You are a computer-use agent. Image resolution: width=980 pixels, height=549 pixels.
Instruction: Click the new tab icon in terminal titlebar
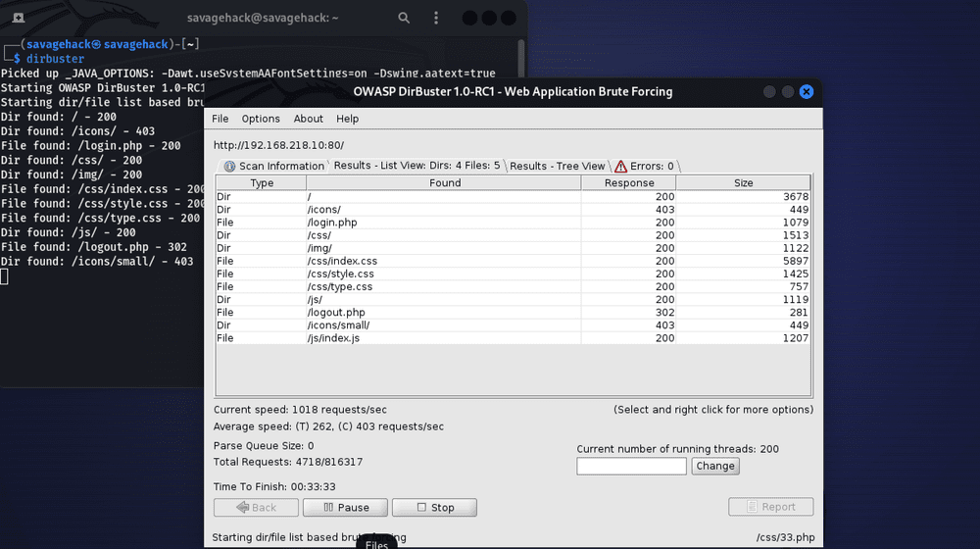(x=19, y=18)
